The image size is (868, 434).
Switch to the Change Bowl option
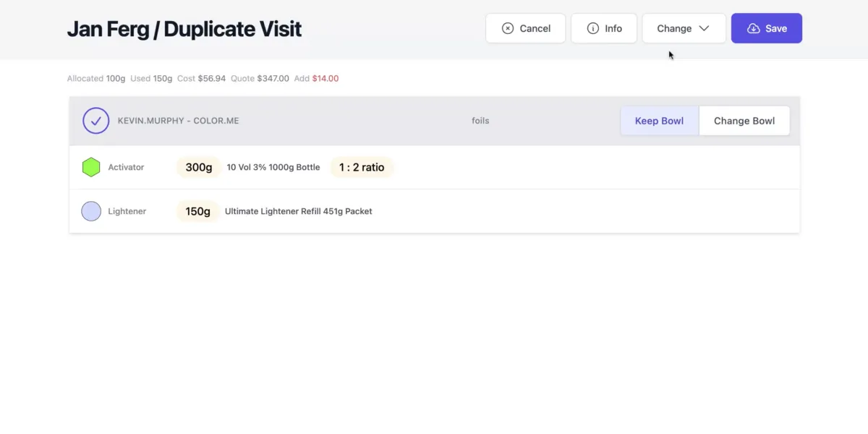coord(744,121)
